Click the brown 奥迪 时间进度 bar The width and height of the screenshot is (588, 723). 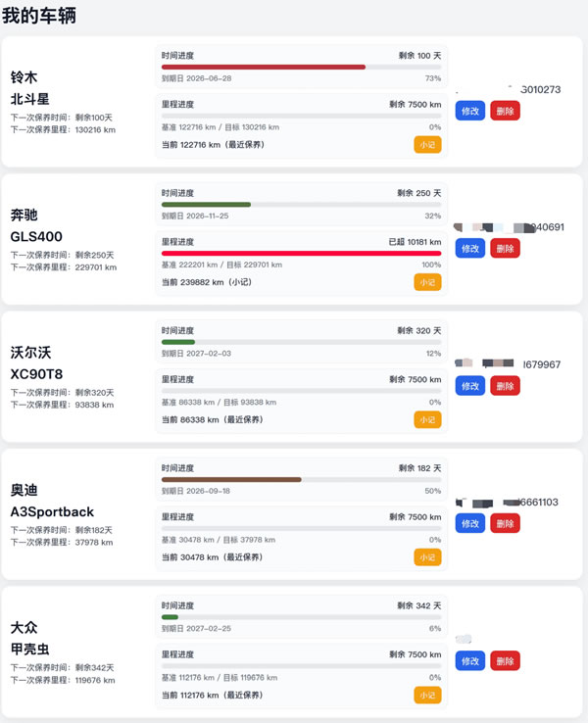coord(231,479)
